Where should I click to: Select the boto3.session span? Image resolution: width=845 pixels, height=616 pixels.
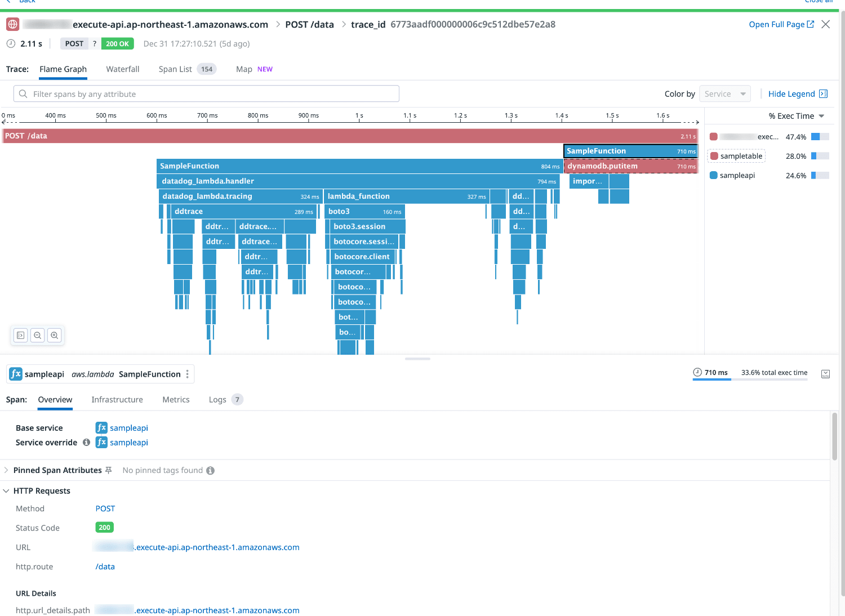pos(368,226)
